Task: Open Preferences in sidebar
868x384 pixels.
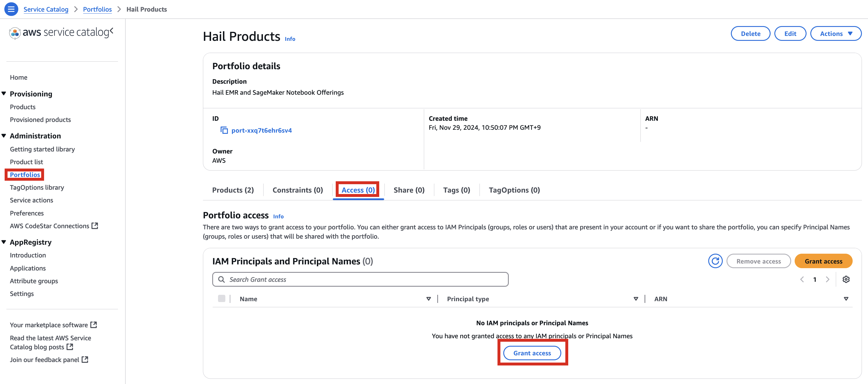Action: [27, 213]
